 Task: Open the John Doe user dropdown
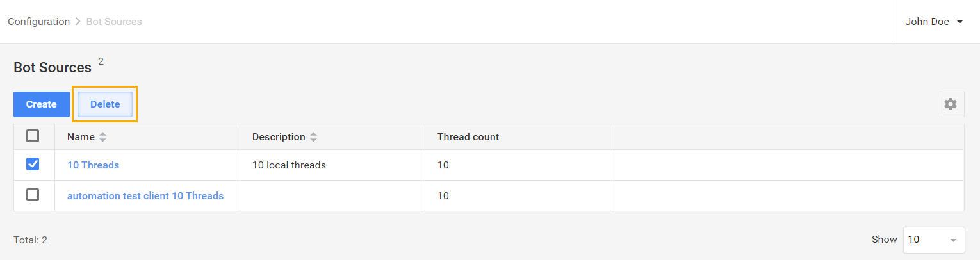point(935,22)
